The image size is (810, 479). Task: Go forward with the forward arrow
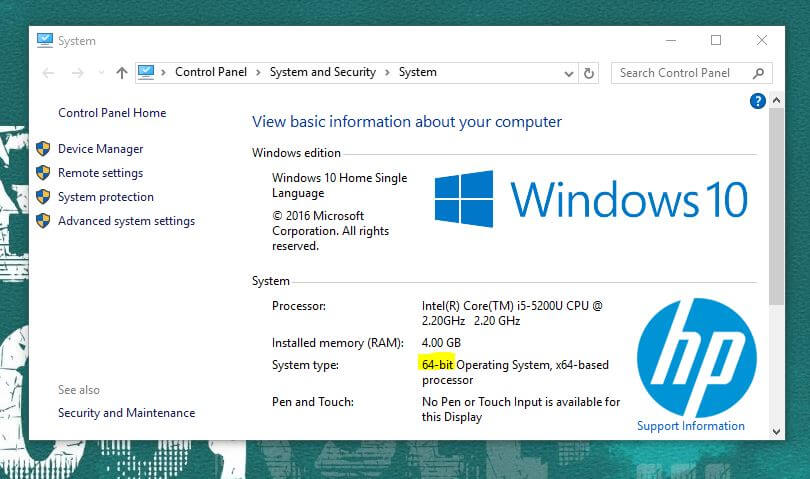click(x=77, y=73)
